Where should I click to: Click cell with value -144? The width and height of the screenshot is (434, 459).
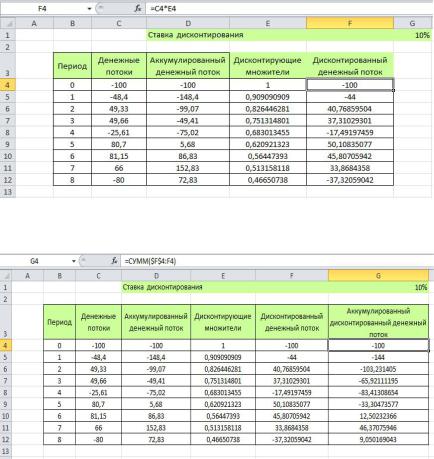[378, 357]
